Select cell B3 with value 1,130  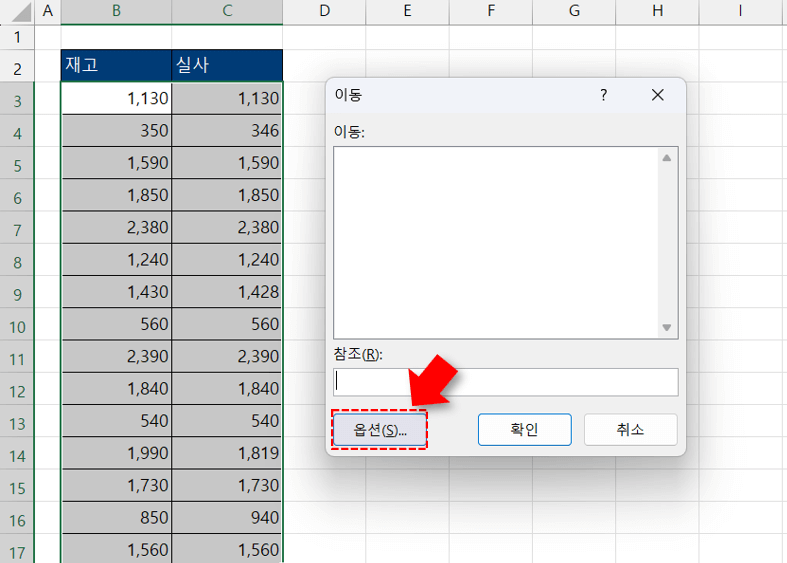point(116,99)
